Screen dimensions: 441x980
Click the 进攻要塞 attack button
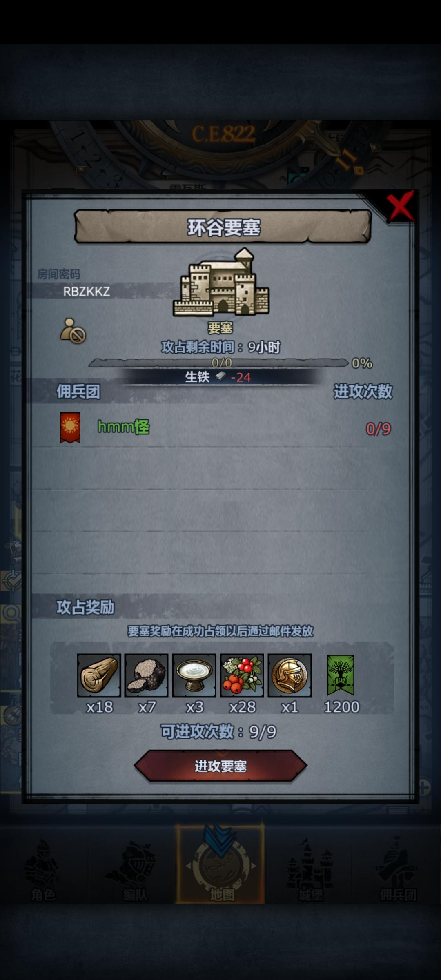coord(220,766)
